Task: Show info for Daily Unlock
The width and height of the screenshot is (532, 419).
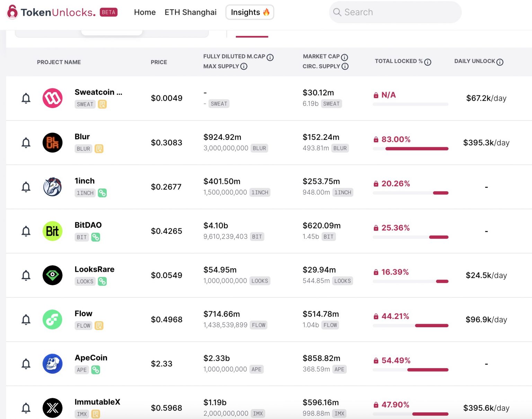Action: [500, 62]
